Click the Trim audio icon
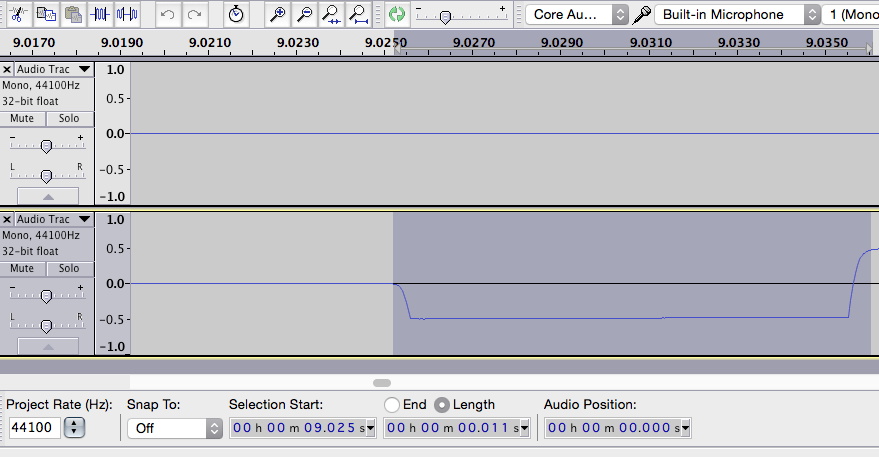 point(100,14)
